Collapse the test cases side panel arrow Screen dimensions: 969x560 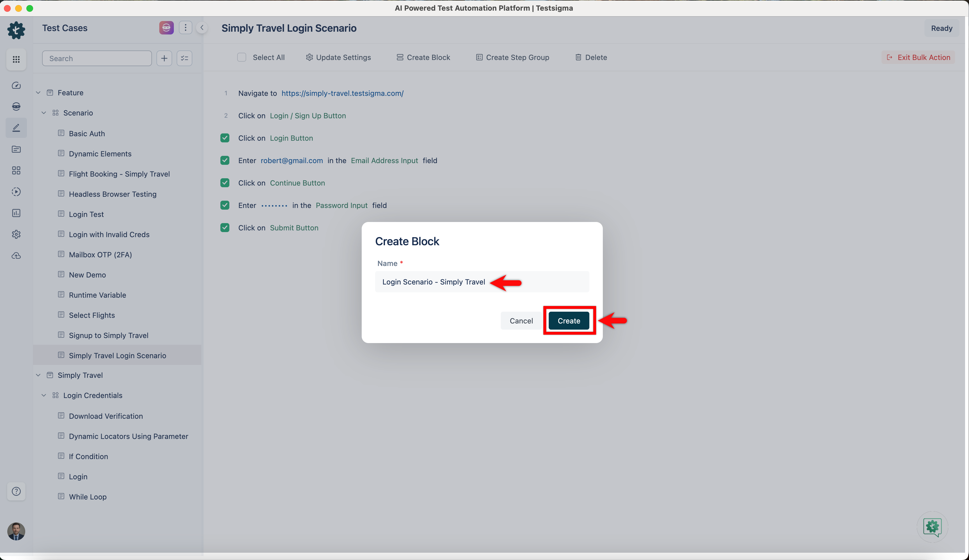pyautogui.click(x=202, y=28)
